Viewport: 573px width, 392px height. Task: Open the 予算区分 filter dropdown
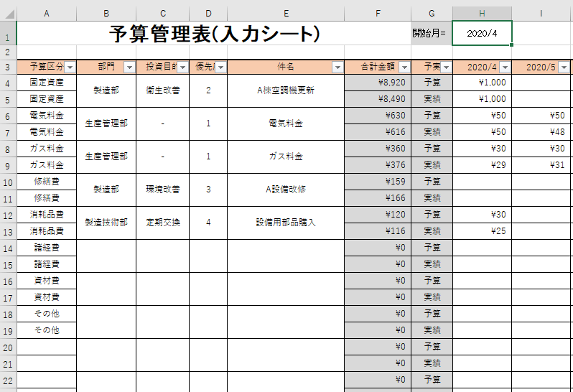point(70,67)
